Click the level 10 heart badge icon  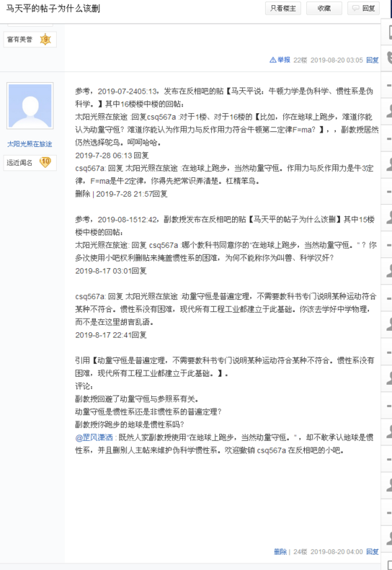45,162
